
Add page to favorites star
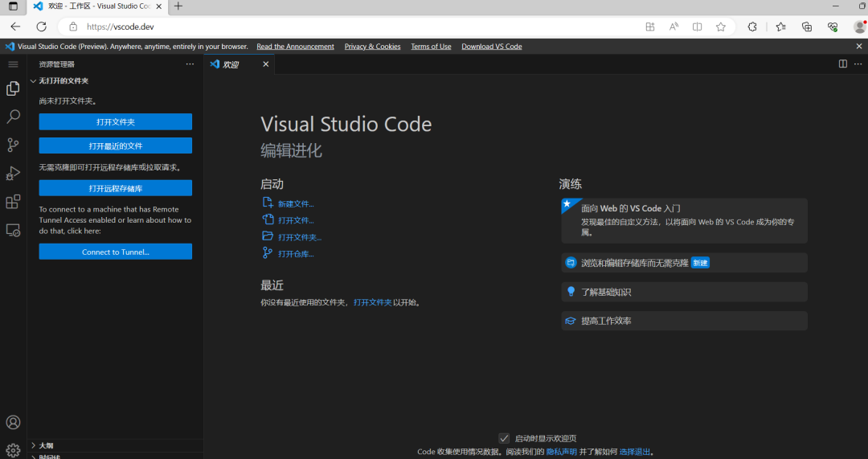(x=720, y=27)
